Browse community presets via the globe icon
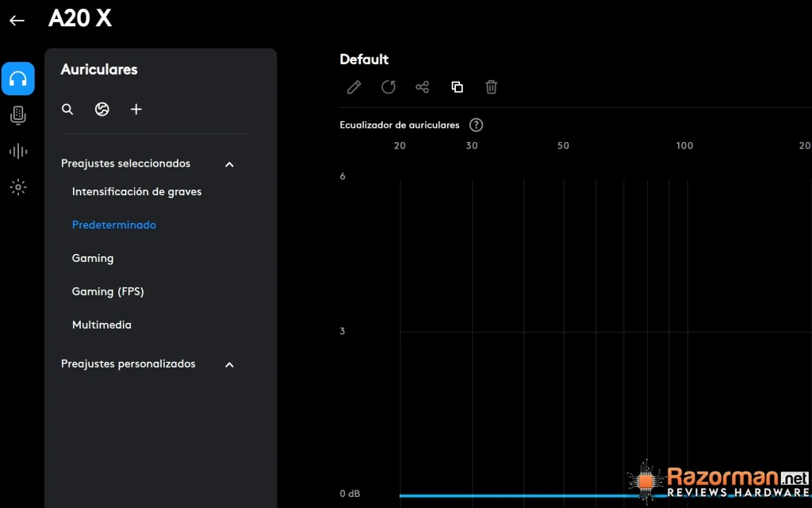 tap(102, 110)
